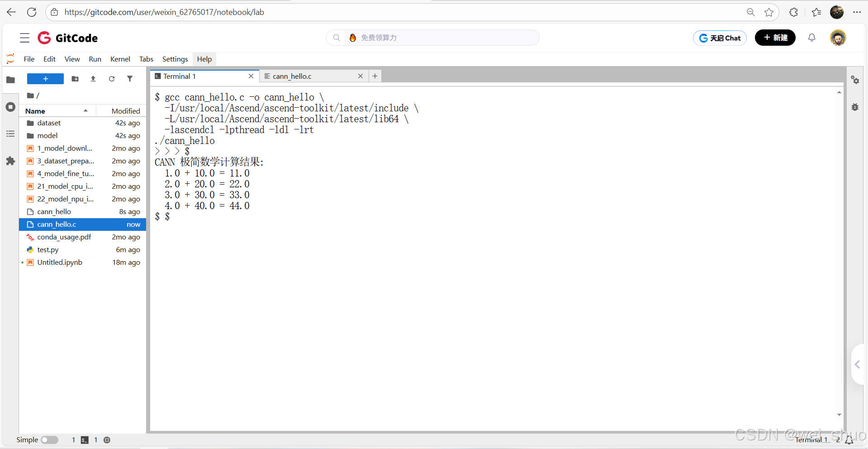The image size is (868, 449).
Task: Open the browser settings ellipsis menu
Action: pyautogui.click(x=857, y=12)
